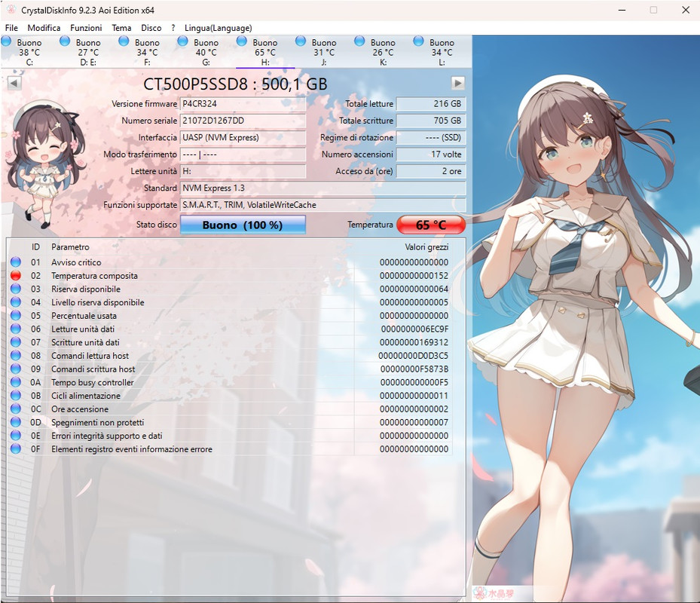Select the Spegnimenti non protetti row text

pyautogui.click(x=97, y=422)
